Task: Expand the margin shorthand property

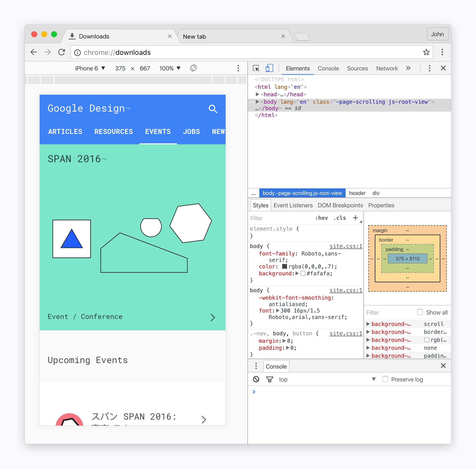Action: [284, 341]
